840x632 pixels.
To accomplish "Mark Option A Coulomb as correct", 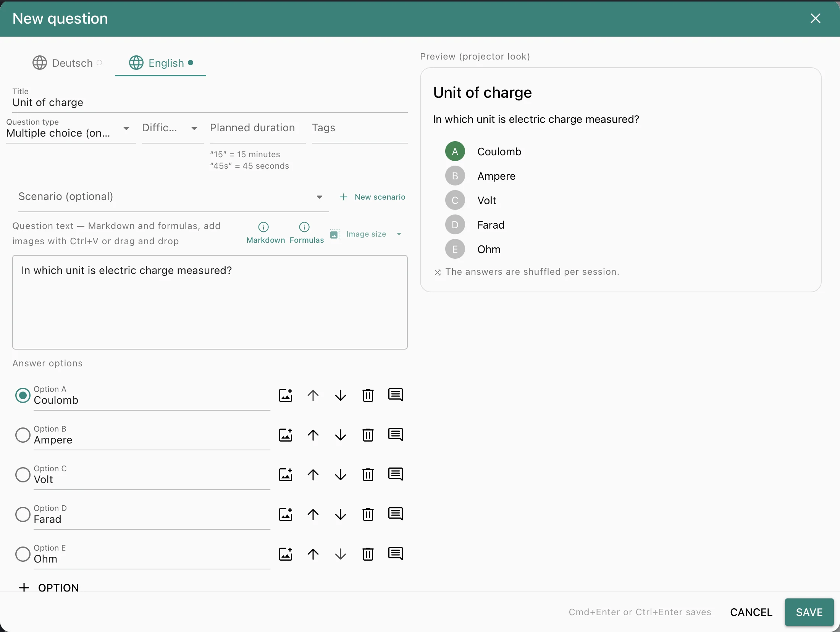I will coord(23,395).
